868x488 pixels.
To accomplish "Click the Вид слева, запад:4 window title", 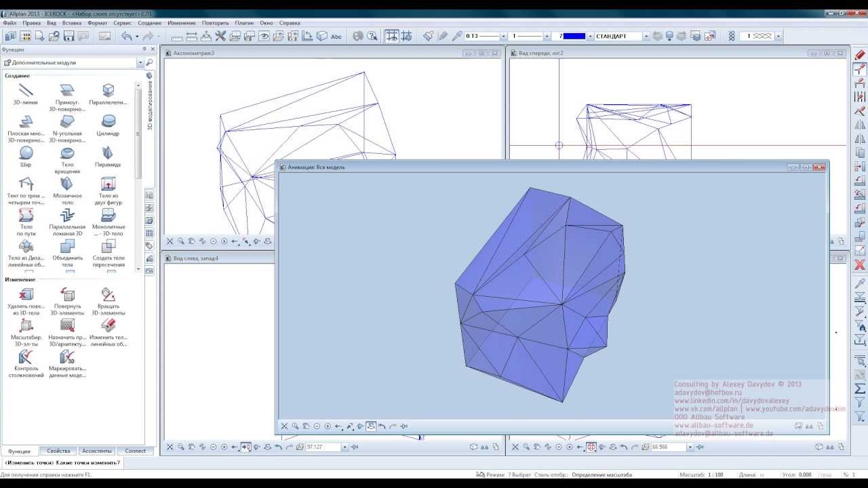I will 196,258.
